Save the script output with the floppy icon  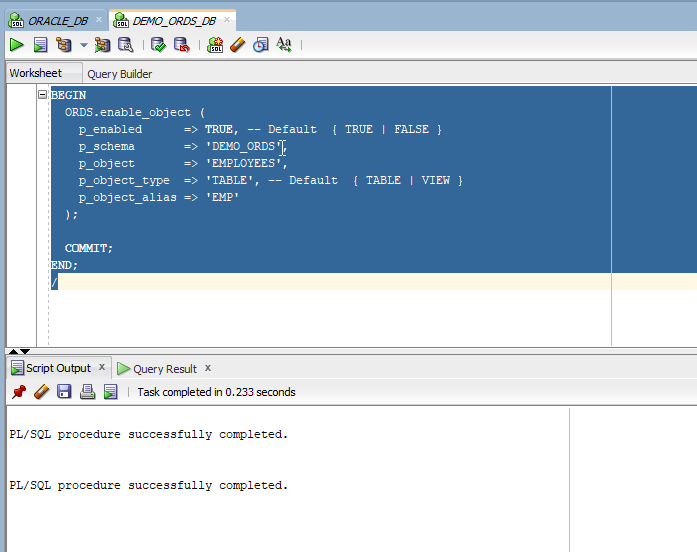(64, 392)
